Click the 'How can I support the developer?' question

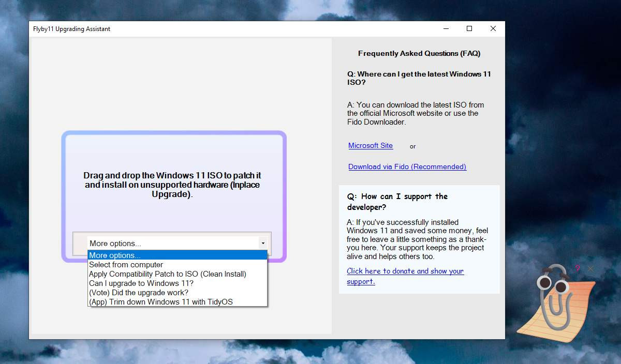tap(397, 202)
